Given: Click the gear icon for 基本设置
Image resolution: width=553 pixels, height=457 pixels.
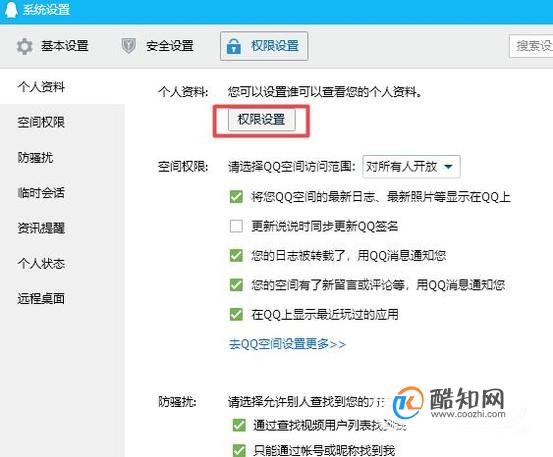Looking at the screenshot, I should [24, 47].
